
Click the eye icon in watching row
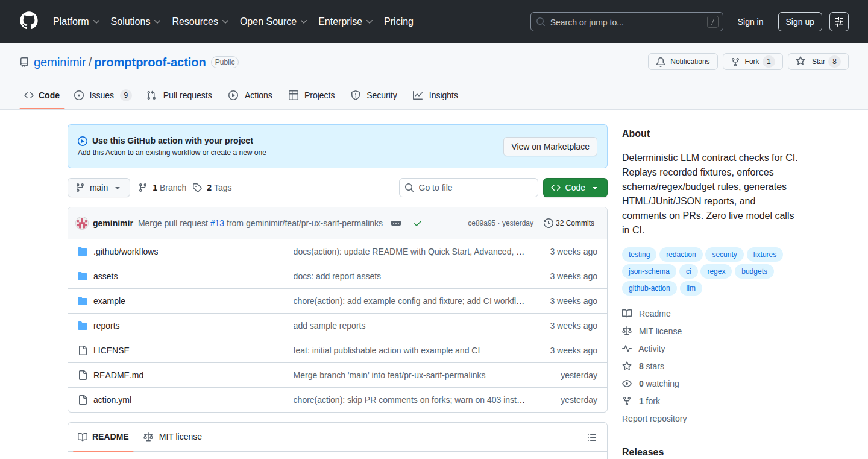click(627, 384)
